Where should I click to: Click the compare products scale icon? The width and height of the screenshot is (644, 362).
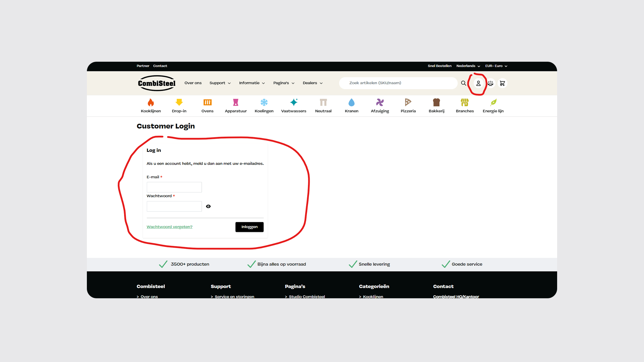tap(490, 83)
